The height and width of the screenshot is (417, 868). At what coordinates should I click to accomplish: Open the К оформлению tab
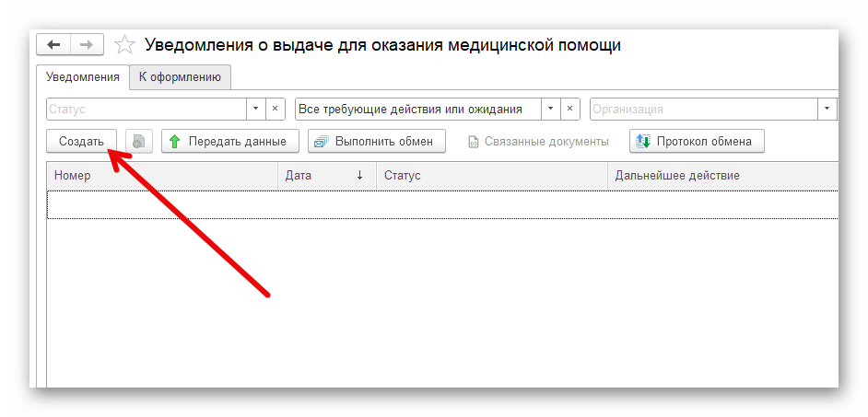pyautogui.click(x=180, y=77)
